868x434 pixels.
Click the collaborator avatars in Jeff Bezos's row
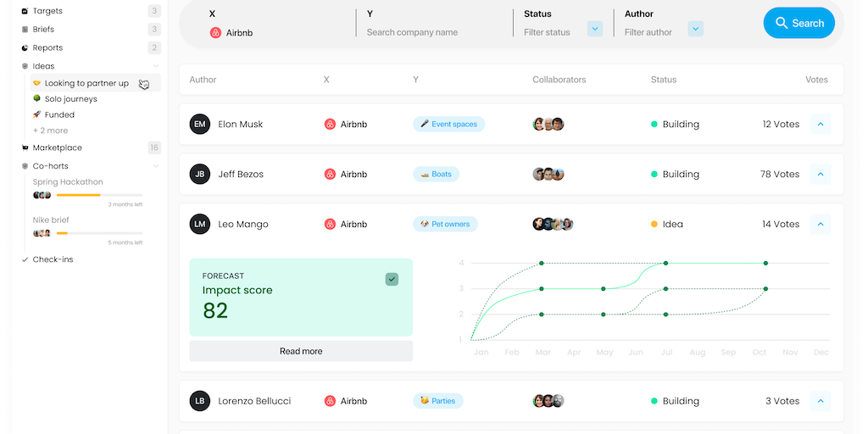(548, 174)
